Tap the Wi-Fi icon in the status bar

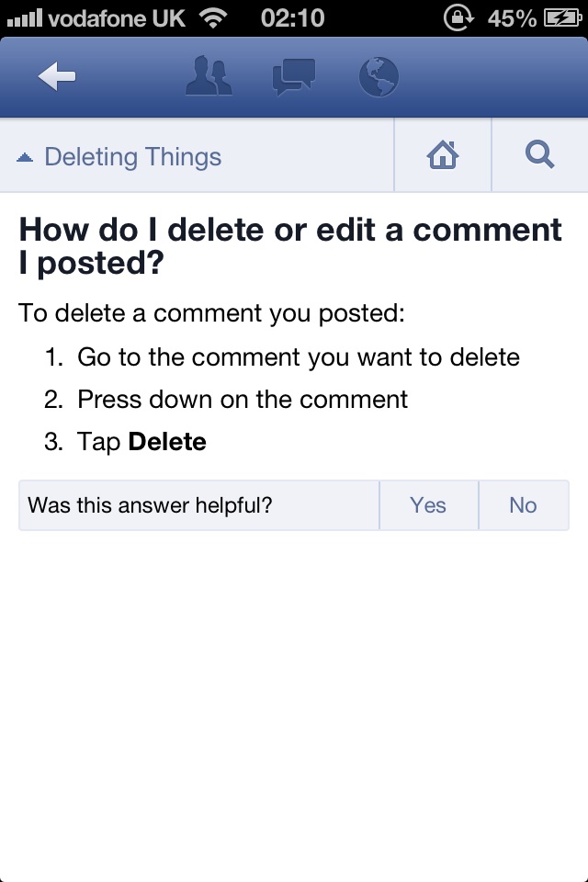click(213, 18)
